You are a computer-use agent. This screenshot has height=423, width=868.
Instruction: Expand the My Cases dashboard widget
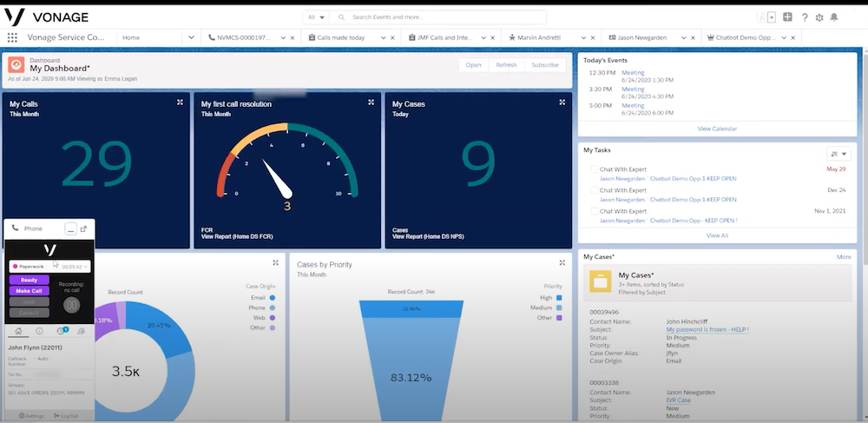point(562,102)
